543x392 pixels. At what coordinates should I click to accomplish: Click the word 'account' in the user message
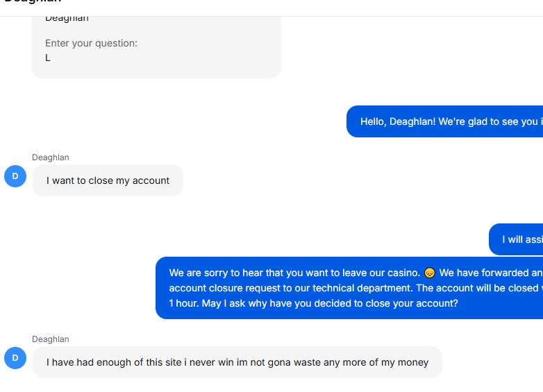(x=151, y=180)
